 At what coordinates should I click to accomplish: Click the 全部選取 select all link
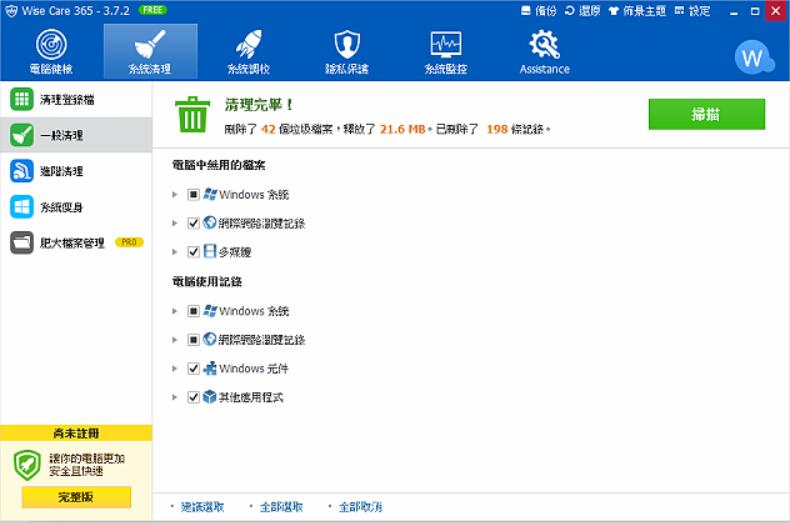281,507
